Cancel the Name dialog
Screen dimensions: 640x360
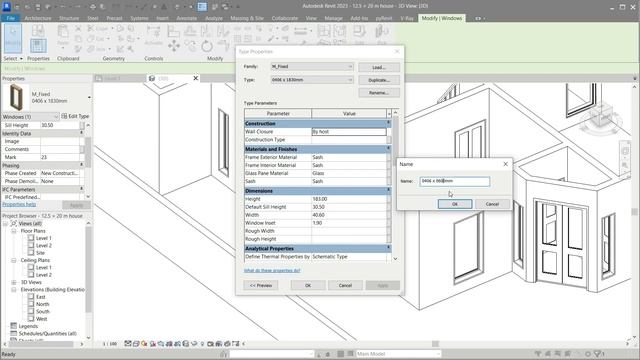[x=492, y=204]
